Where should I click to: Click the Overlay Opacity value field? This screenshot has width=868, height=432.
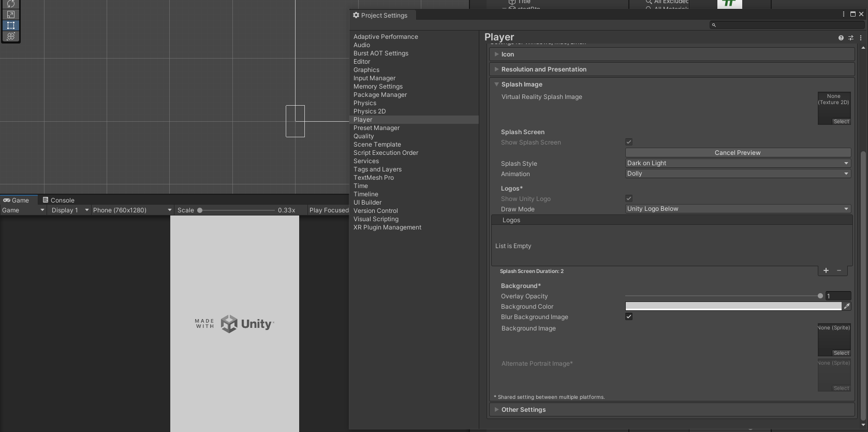click(x=838, y=296)
